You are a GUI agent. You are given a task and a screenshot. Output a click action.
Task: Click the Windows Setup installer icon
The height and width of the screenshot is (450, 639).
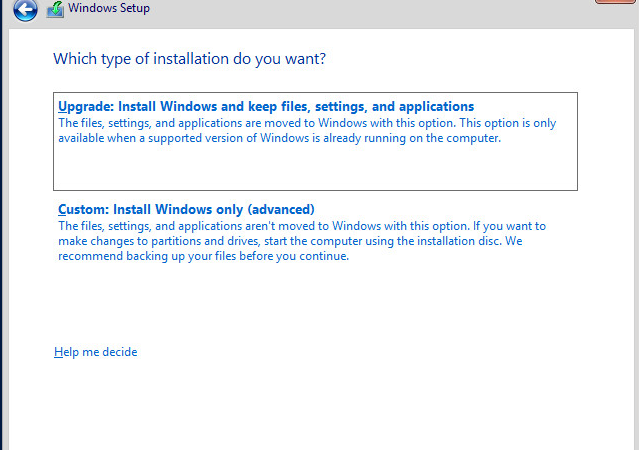55,9
